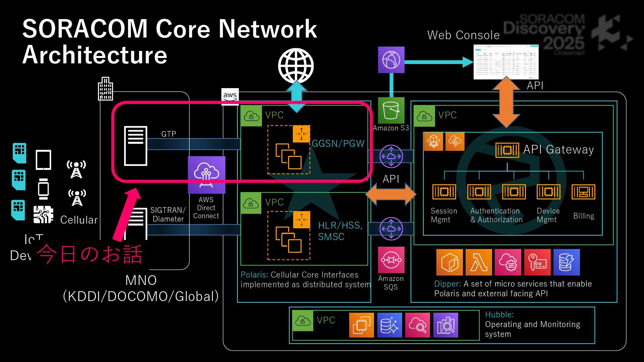Click the VPC peering icon beside HLR/HSS
The image size is (644, 362).
391,229
